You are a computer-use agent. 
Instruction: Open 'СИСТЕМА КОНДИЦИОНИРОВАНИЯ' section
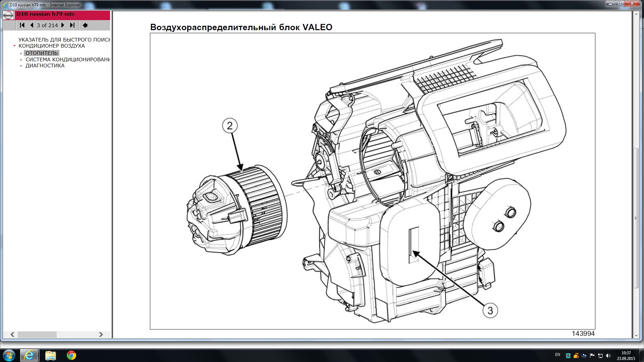point(68,59)
